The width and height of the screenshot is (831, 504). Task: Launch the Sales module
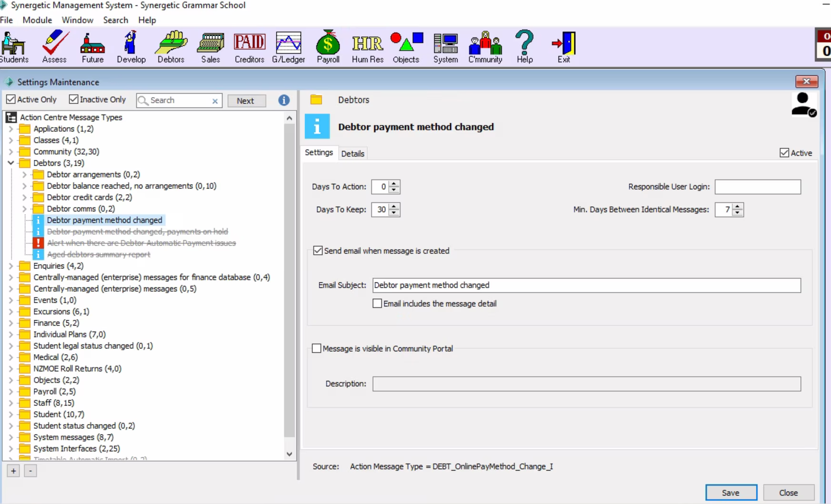[x=210, y=47]
